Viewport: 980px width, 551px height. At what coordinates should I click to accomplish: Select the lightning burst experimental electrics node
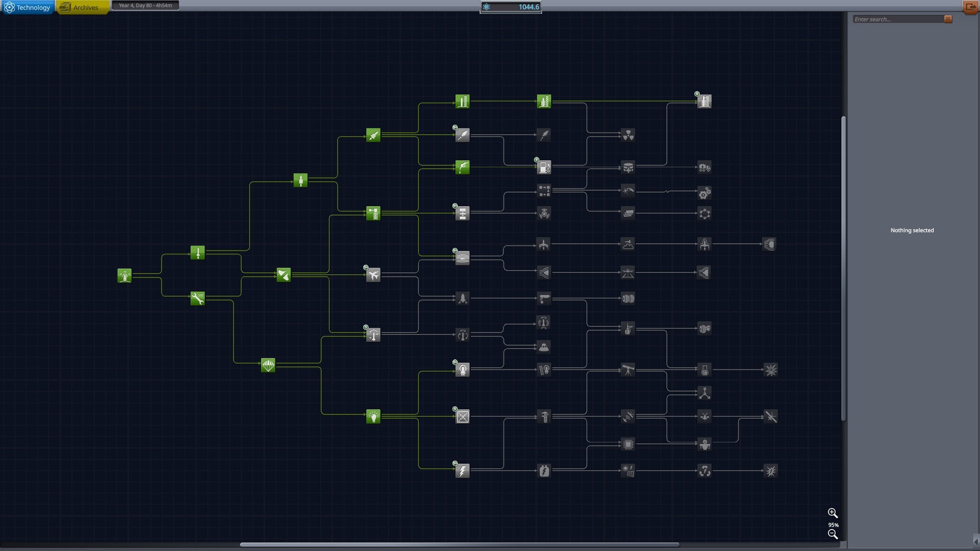(x=771, y=471)
